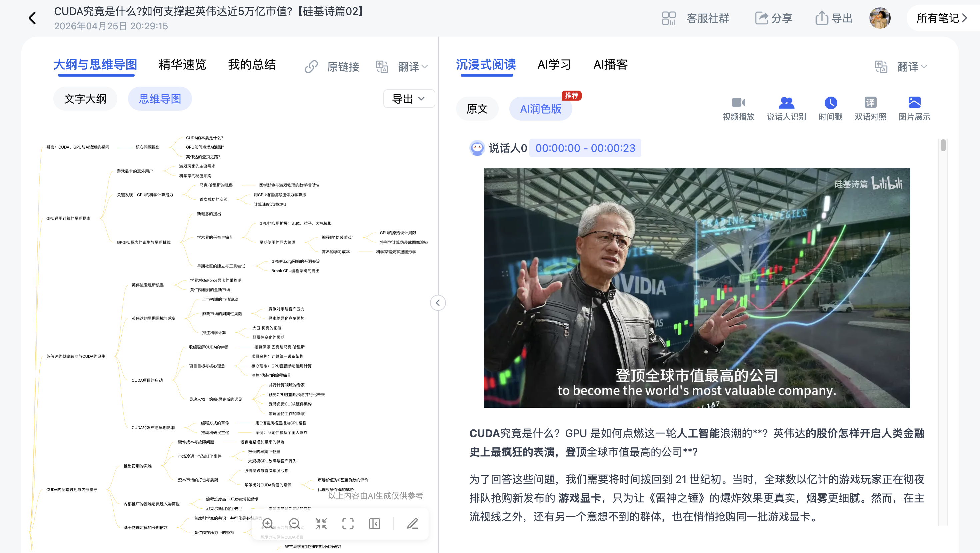Select 思维导图 mind map view
This screenshot has width=980, height=553.
[x=160, y=99]
